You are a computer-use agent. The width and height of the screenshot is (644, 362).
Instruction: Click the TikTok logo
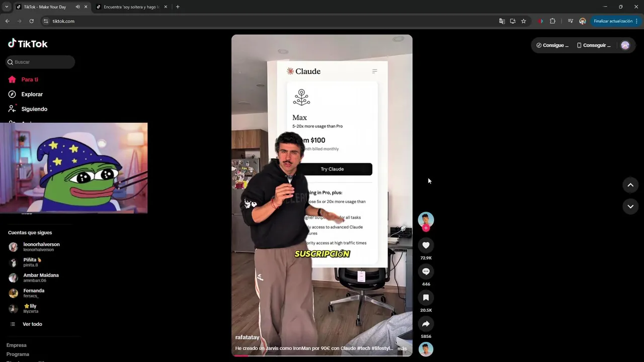28,44
